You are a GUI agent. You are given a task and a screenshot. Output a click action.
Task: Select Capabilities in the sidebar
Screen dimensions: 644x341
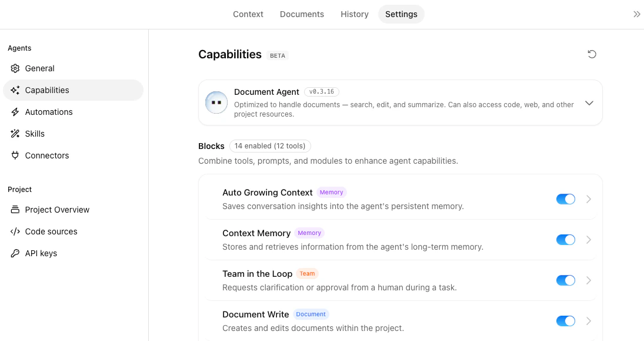coord(73,90)
